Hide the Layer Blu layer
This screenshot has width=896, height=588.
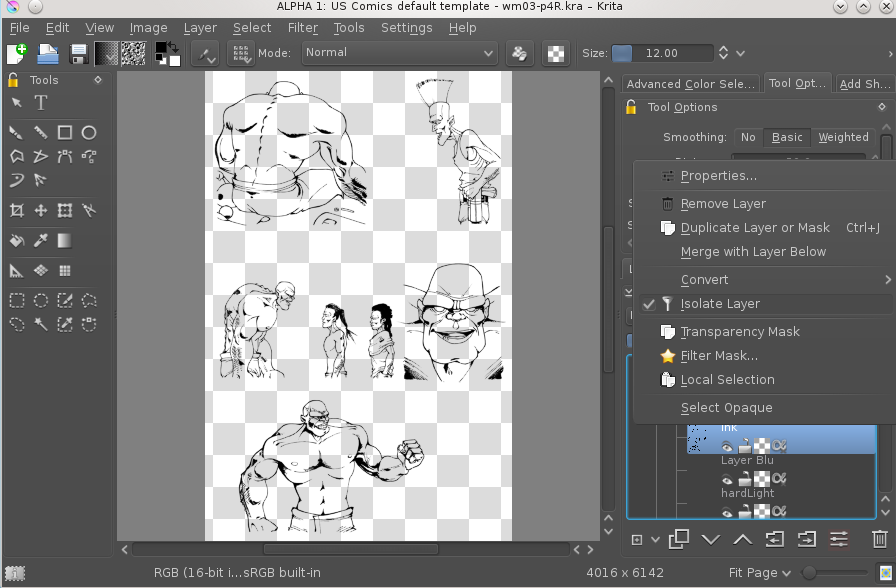727,479
